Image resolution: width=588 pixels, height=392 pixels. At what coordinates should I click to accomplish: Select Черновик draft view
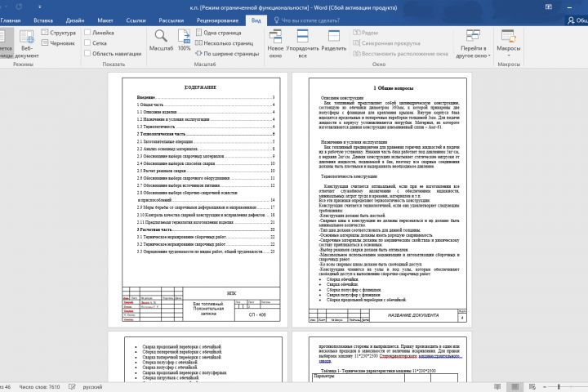pos(59,43)
